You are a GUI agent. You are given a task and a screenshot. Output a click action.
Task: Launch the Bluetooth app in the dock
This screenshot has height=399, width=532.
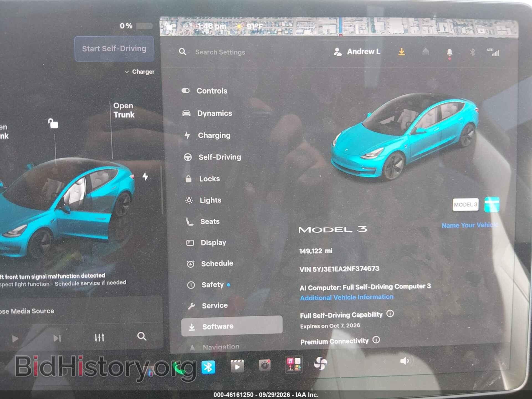208,367
